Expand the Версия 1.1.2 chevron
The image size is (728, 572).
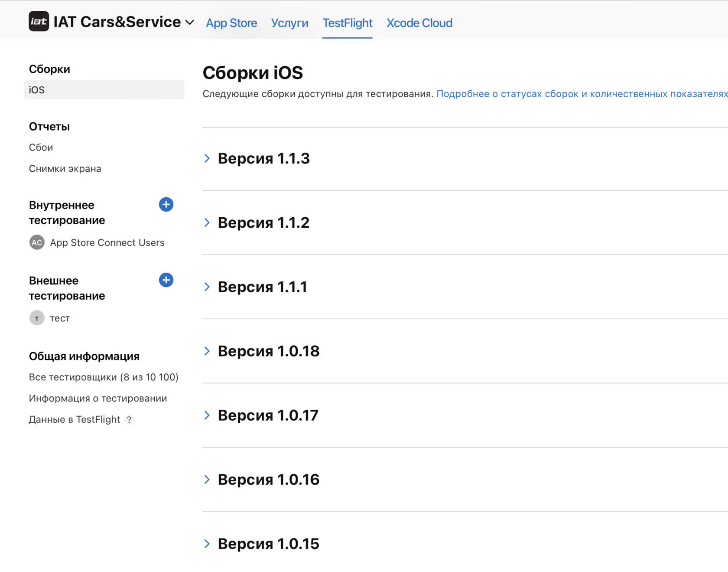[x=207, y=223]
